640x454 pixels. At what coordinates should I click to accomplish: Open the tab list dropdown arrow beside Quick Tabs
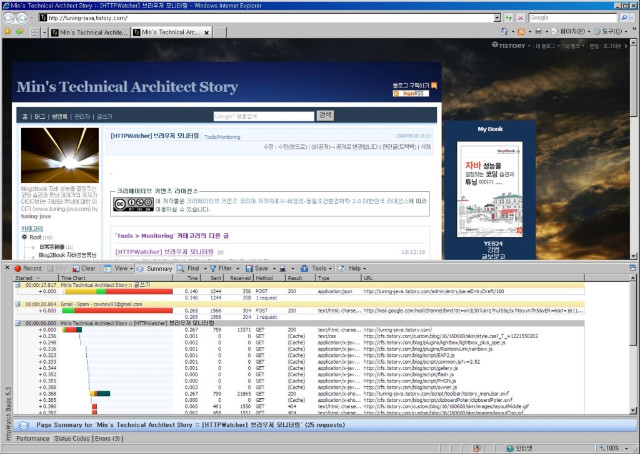[x=44, y=32]
